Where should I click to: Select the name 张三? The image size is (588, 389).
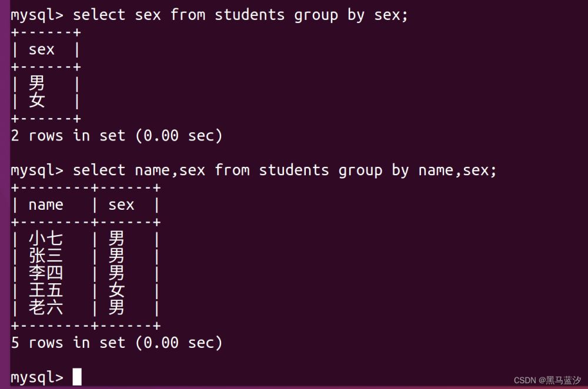pos(46,256)
